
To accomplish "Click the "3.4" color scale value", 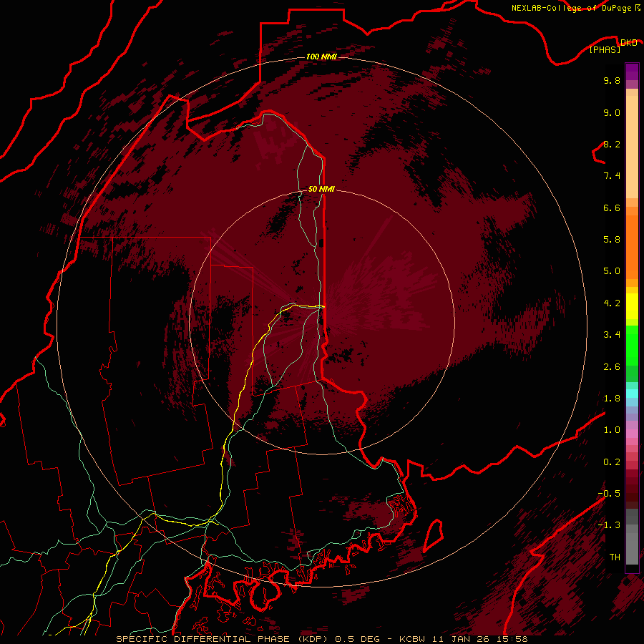I will (612, 335).
